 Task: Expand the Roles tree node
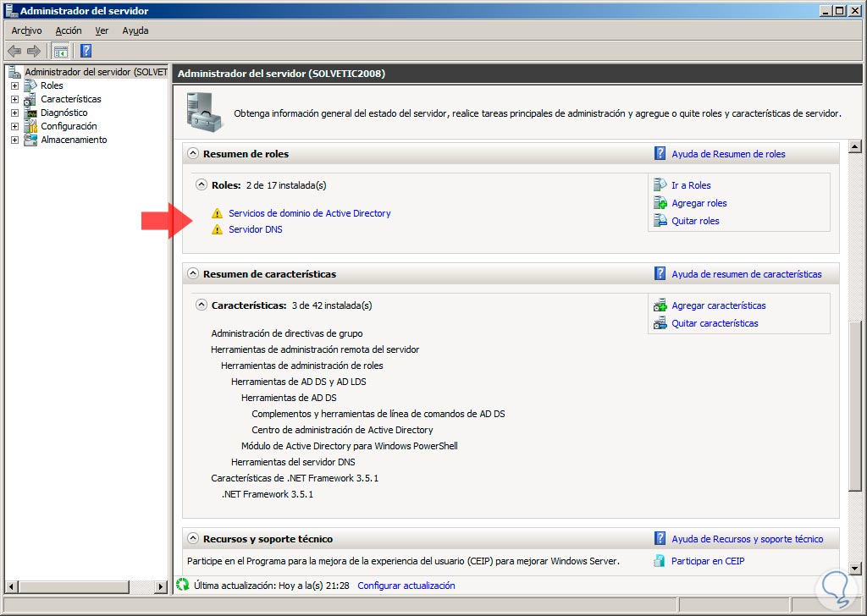(15, 85)
